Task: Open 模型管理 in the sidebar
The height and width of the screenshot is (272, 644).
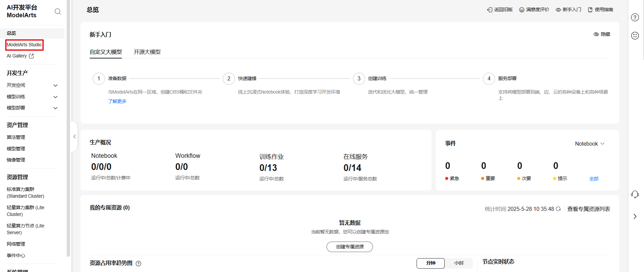Action: [x=16, y=149]
